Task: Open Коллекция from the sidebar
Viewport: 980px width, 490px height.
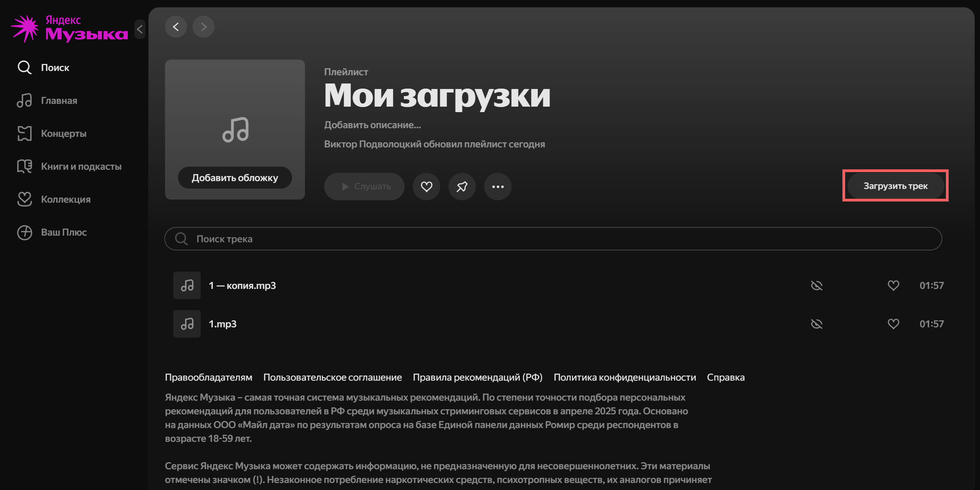Action: click(x=65, y=199)
